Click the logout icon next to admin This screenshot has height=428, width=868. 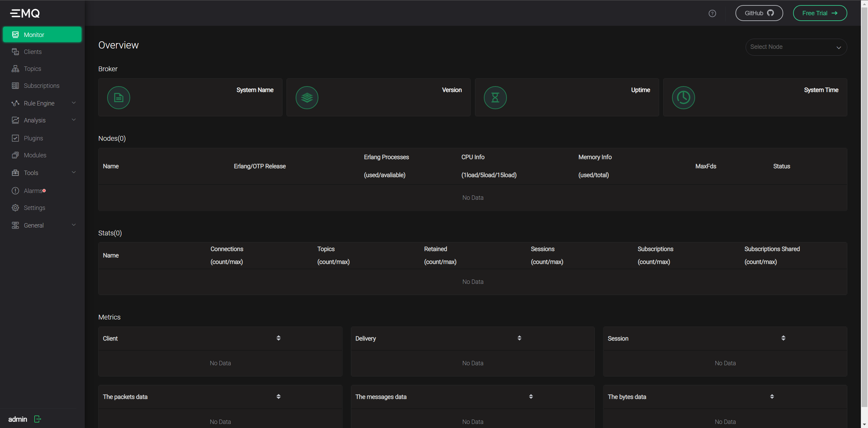38,419
